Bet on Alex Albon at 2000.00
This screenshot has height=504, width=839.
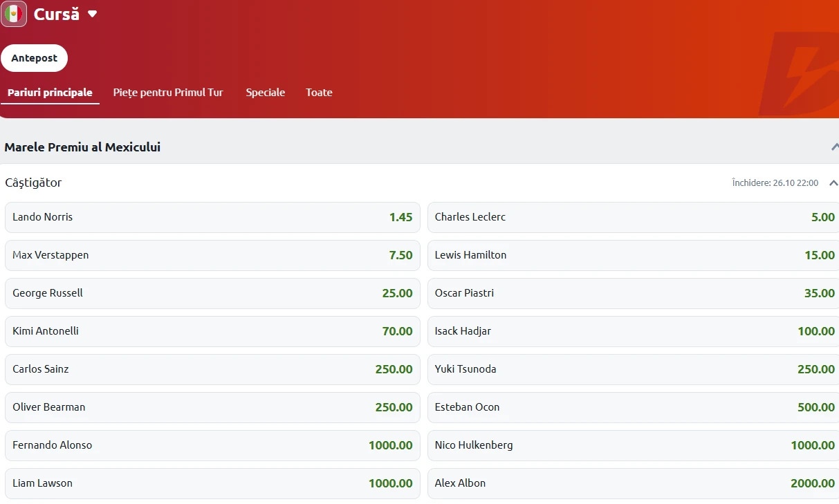coord(633,483)
